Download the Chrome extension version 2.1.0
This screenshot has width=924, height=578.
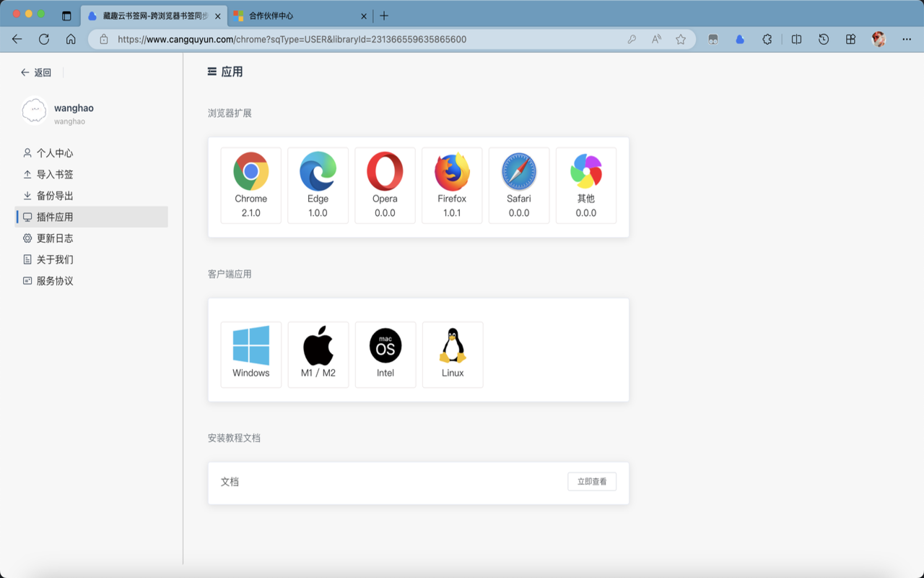click(250, 185)
